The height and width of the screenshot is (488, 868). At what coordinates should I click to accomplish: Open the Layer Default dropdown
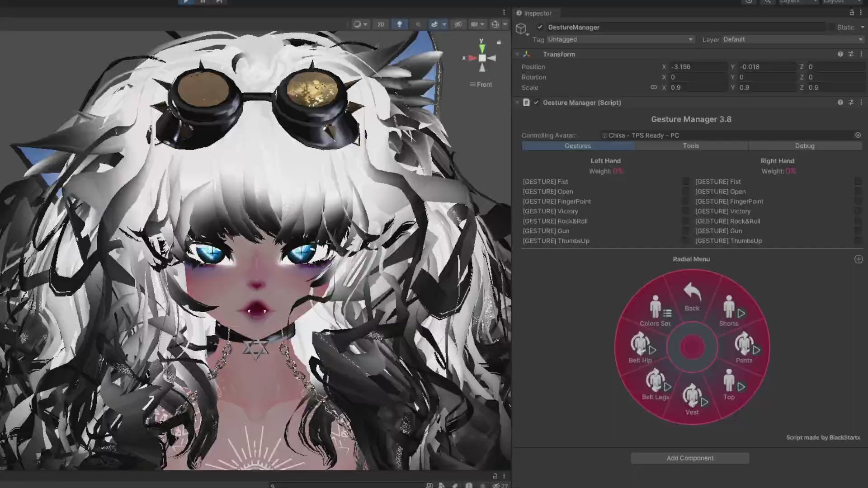[x=792, y=39]
